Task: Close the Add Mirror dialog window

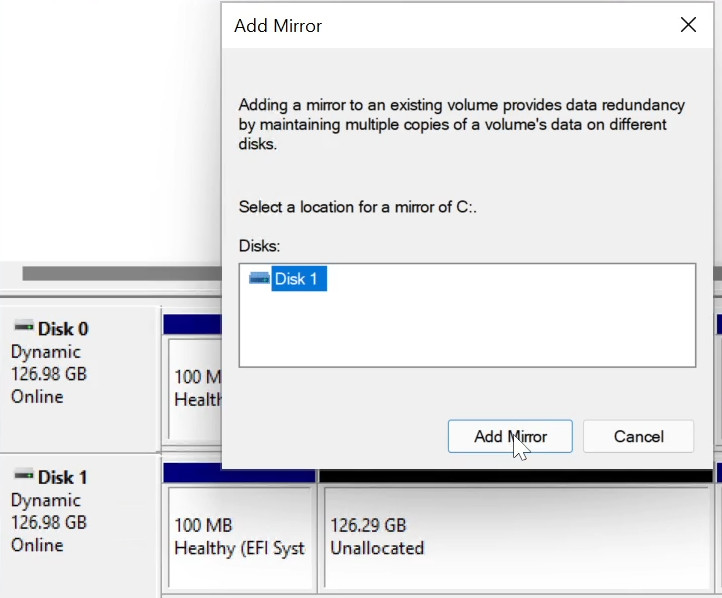Action: [x=688, y=25]
